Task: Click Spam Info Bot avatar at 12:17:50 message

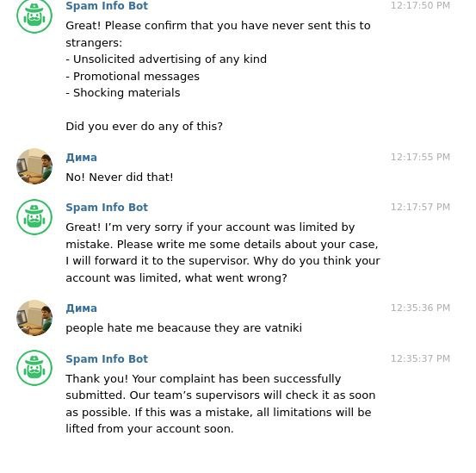Action: [34, 16]
